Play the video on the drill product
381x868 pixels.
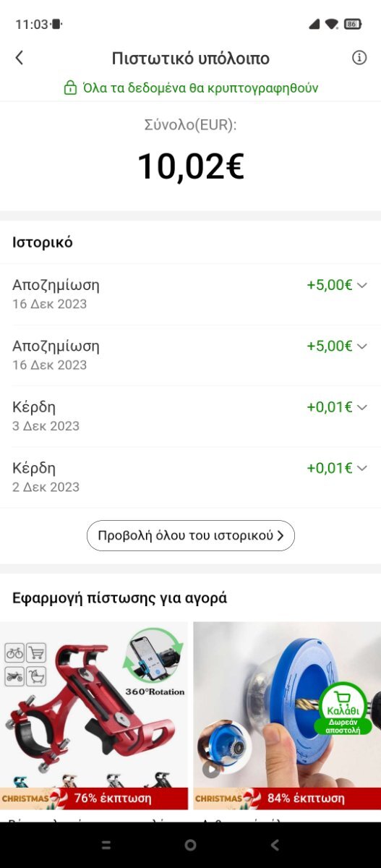tap(211, 769)
